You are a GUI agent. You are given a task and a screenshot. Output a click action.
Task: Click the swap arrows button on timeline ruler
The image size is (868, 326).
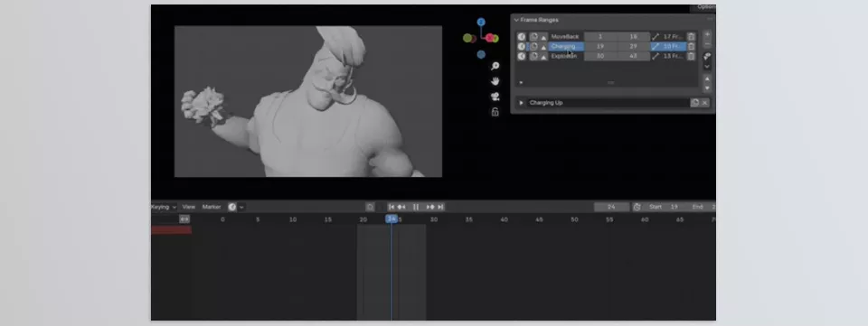[184, 219]
